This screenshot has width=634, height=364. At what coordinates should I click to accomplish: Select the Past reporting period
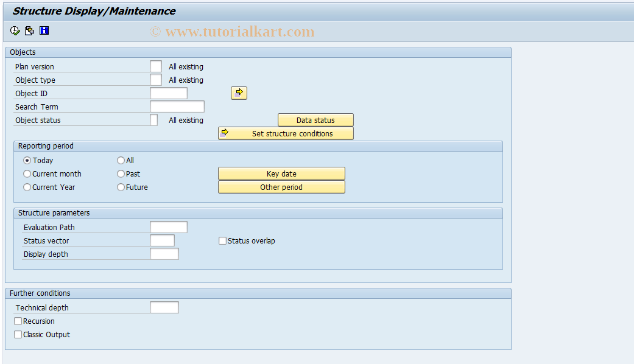point(121,173)
